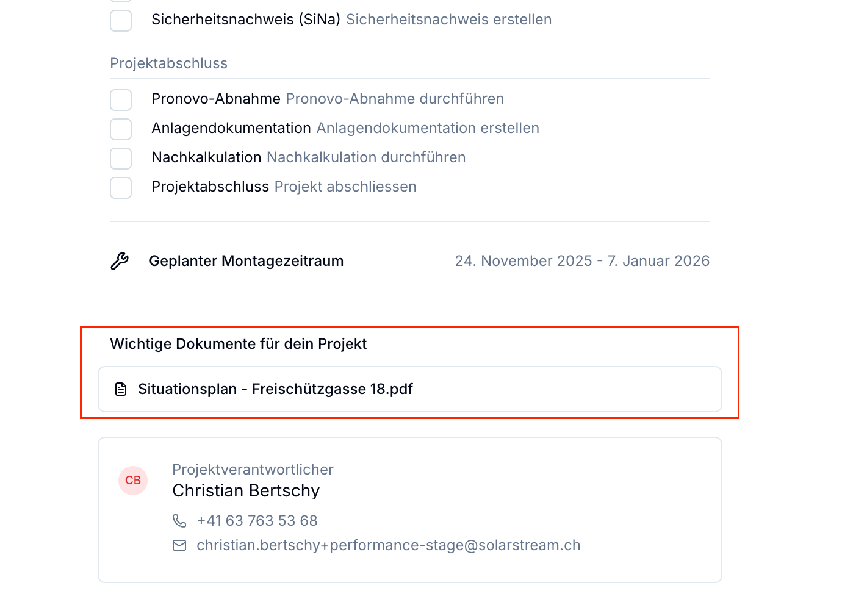Mark Nachkalkulation as done
The width and height of the screenshot is (842, 616).
click(x=121, y=158)
